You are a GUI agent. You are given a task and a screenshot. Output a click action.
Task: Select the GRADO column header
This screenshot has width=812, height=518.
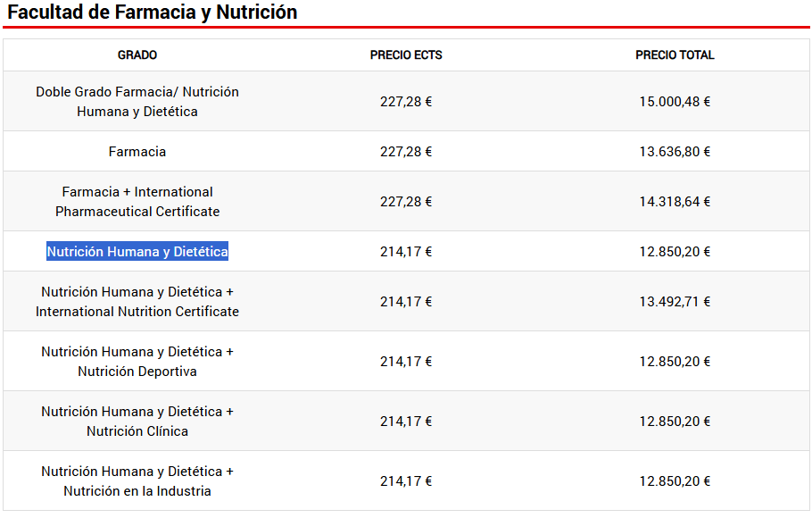pos(137,55)
